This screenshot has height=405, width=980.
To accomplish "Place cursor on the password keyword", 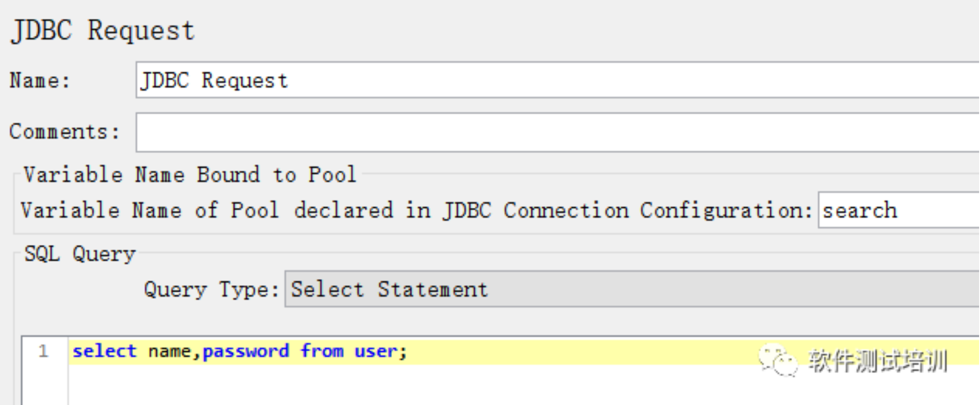I will (x=246, y=351).
